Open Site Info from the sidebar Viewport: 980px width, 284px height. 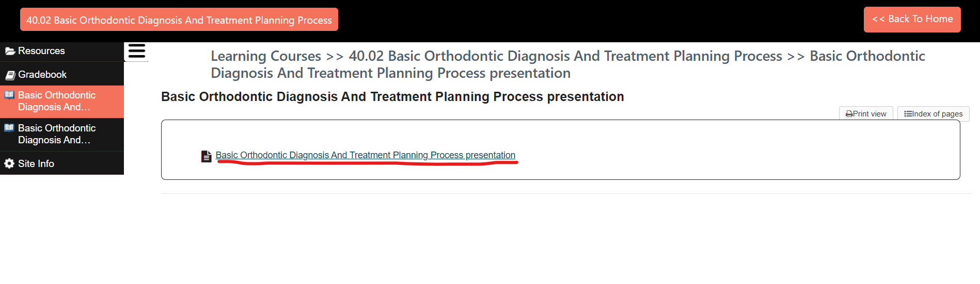pyautogui.click(x=36, y=163)
